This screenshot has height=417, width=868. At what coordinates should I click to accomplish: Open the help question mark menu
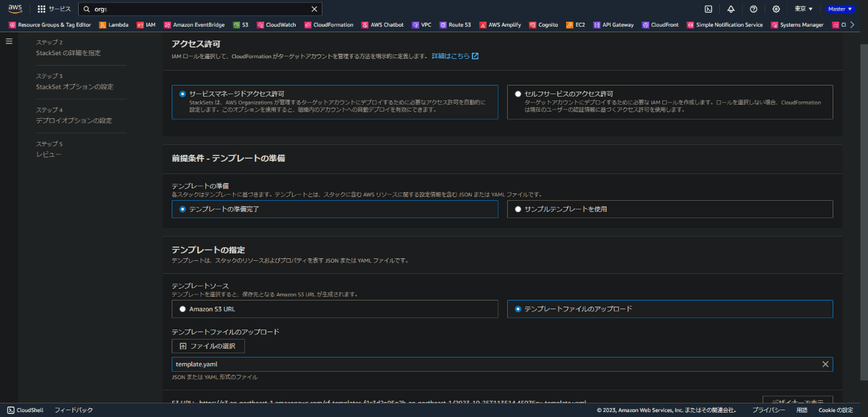(x=753, y=9)
